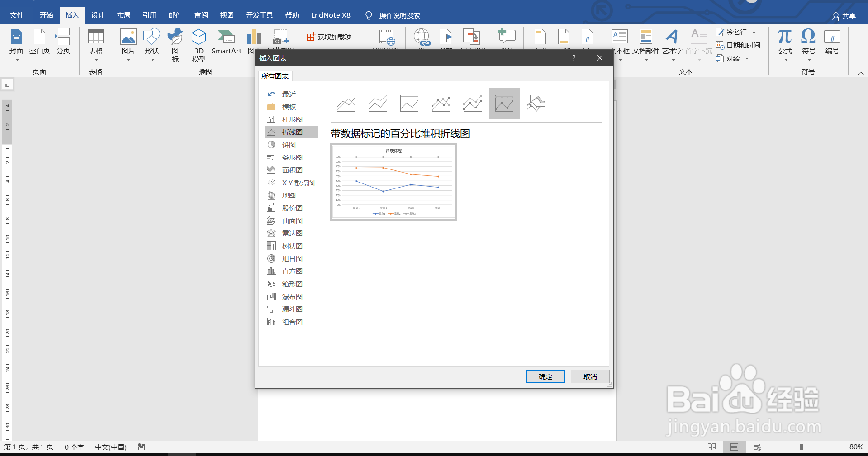Select Stock chart (股价图) category
This screenshot has height=456, width=868.
291,208
